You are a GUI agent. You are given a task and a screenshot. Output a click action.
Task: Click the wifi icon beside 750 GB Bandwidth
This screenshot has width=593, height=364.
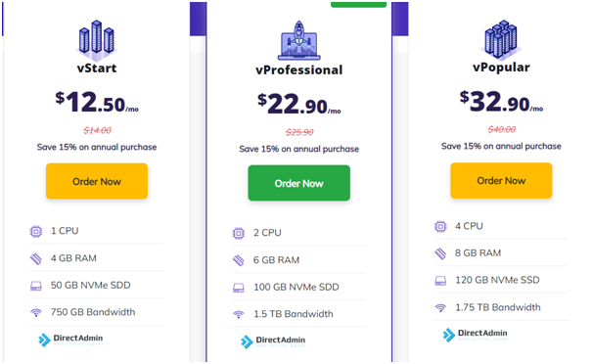pyautogui.click(x=36, y=312)
